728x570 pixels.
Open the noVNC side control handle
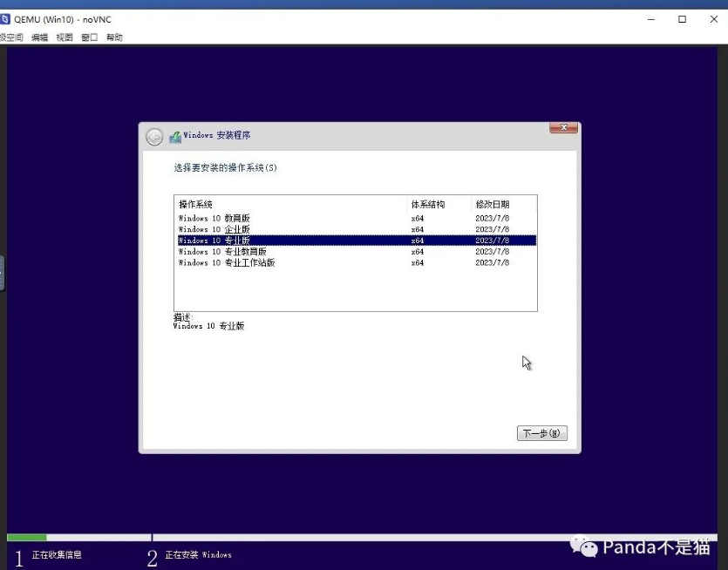point(2,273)
